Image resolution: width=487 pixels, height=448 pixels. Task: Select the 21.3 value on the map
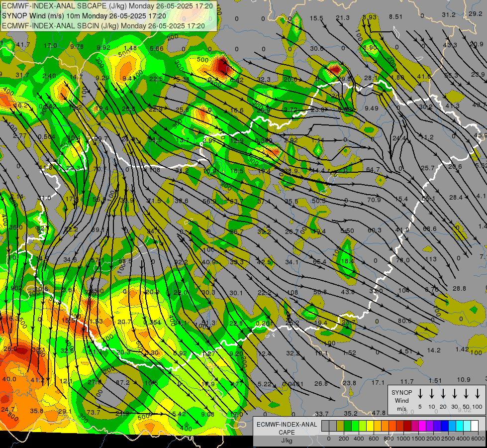pos(343,18)
